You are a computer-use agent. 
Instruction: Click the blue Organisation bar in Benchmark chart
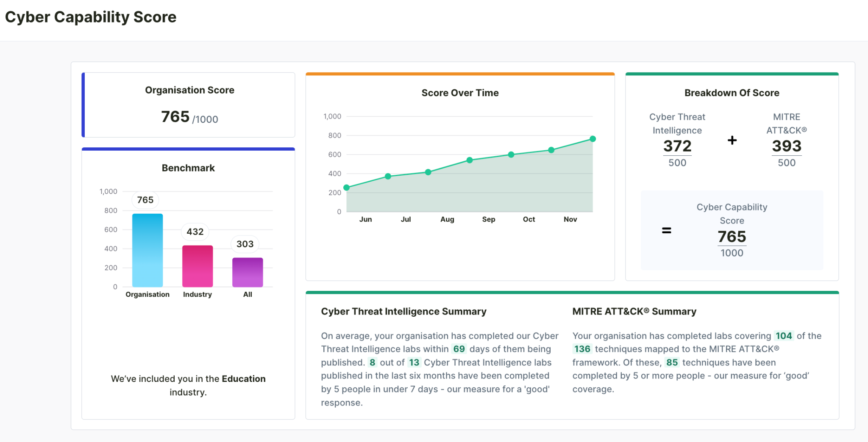[x=147, y=250]
